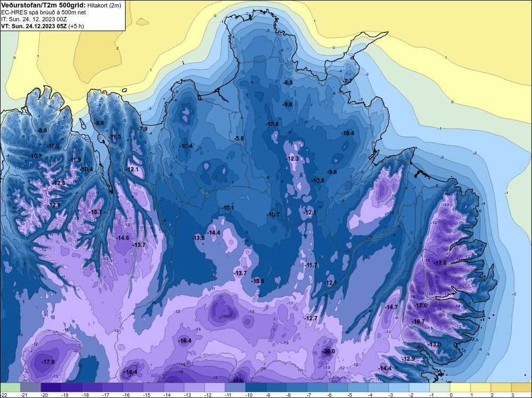Click the 'IT: Sun. 24. 12. 2023 00Z' line

pyautogui.click(x=34, y=19)
